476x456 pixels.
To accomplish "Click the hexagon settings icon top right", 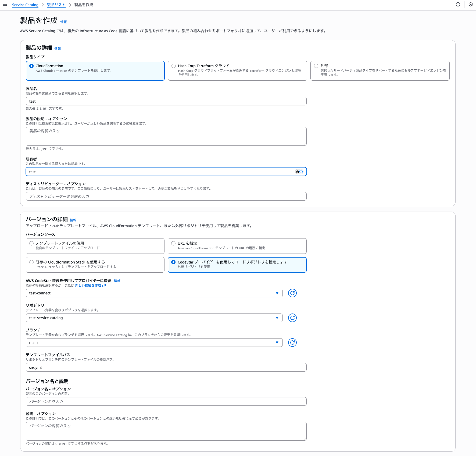I will [x=470, y=5].
